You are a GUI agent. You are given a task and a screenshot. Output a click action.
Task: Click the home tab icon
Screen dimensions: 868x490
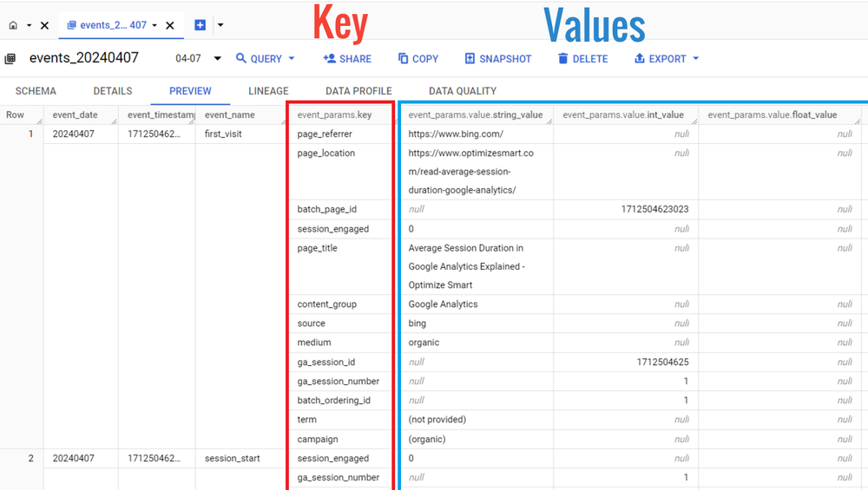tap(13, 25)
